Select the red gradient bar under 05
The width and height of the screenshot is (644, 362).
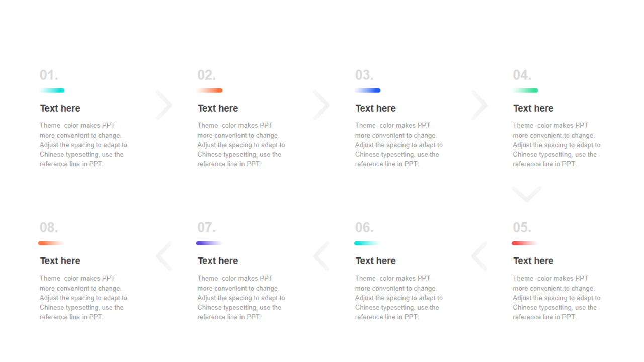point(524,243)
